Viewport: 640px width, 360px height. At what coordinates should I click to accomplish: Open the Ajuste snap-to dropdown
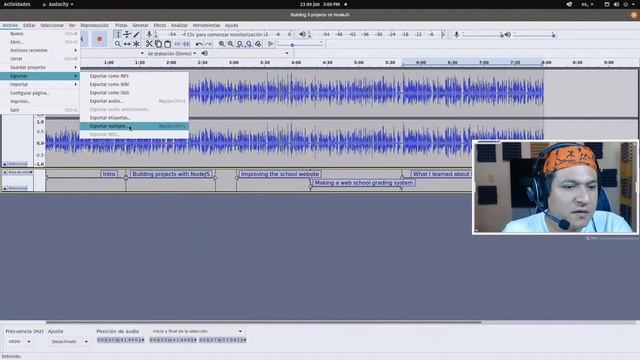coord(69,341)
